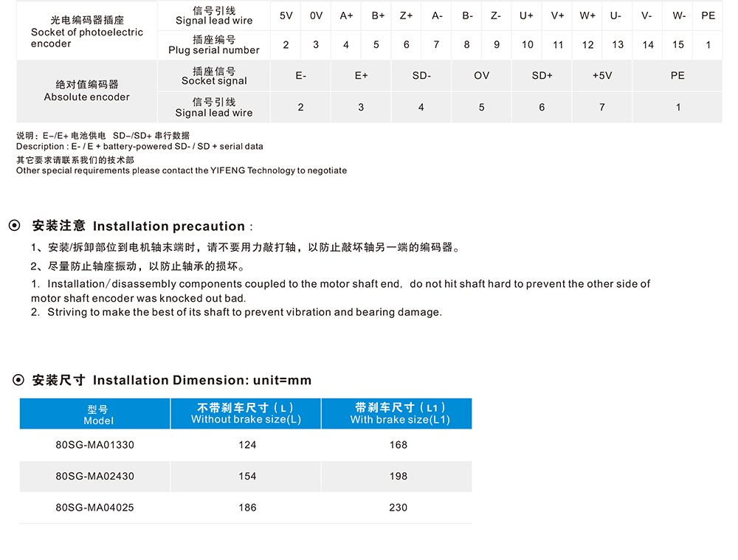Viewport: 738px width, 560px height.
Task: Select the W+ signal cell
Action: pyautogui.click(x=587, y=15)
